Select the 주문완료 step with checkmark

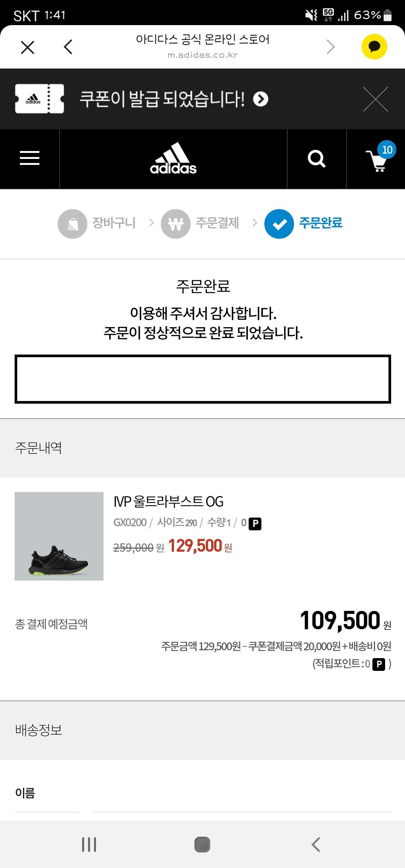(x=303, y=224)
